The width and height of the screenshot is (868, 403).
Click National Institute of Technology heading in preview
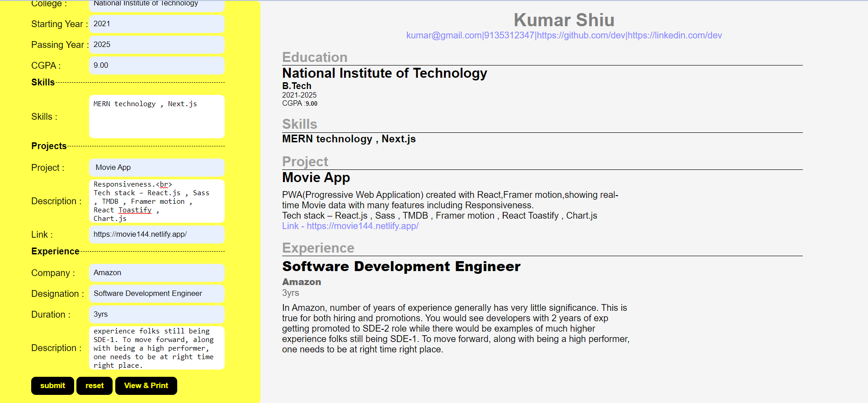click(384, 73)
